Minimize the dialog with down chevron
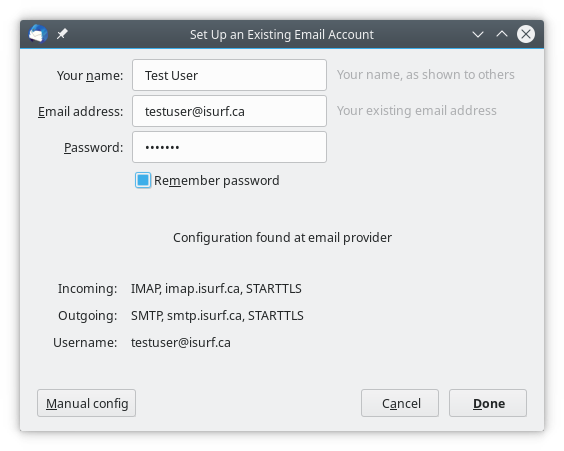This screenshot has height=451, width=564. (478, 35)
